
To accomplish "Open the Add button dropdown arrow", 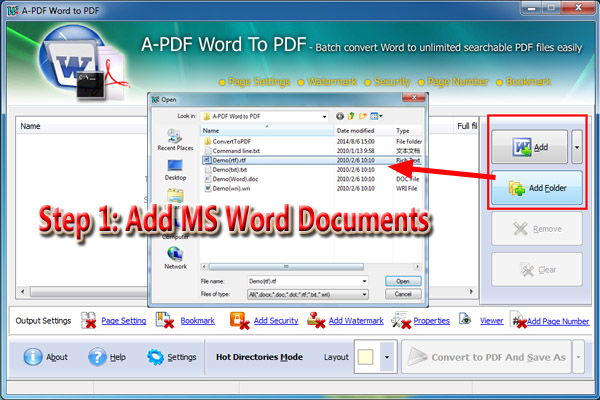I will coord(577,147).
